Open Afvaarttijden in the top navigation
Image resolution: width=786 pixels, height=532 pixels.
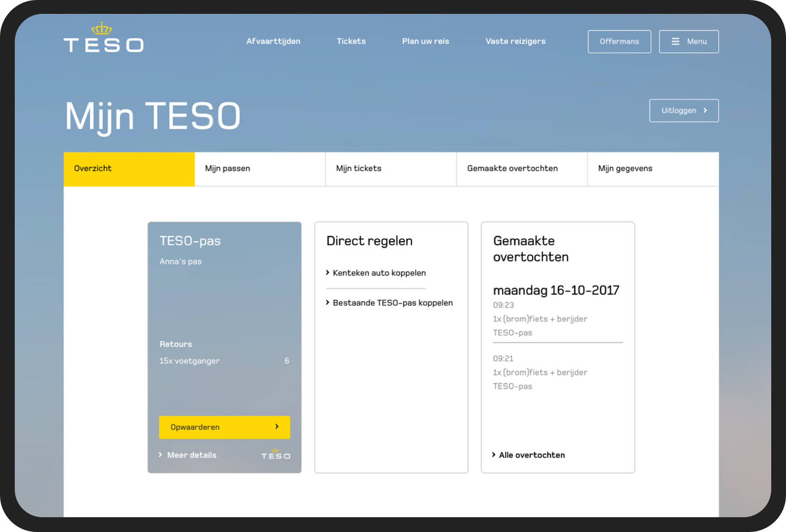273,41
